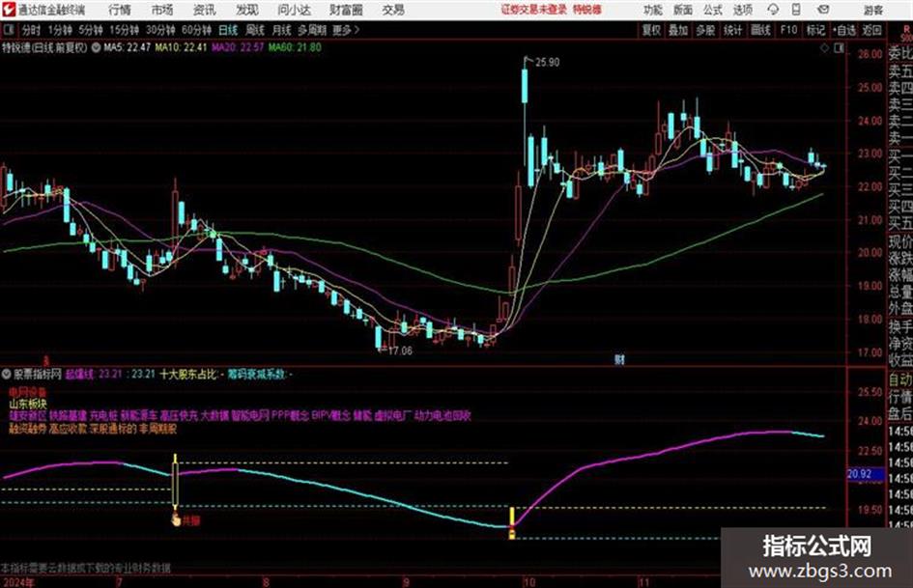Click the round icon before 股票指标网

point(7,374)
